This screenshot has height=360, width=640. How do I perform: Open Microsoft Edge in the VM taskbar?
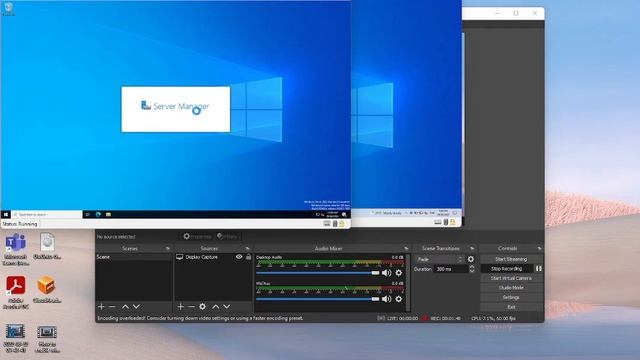98,214
